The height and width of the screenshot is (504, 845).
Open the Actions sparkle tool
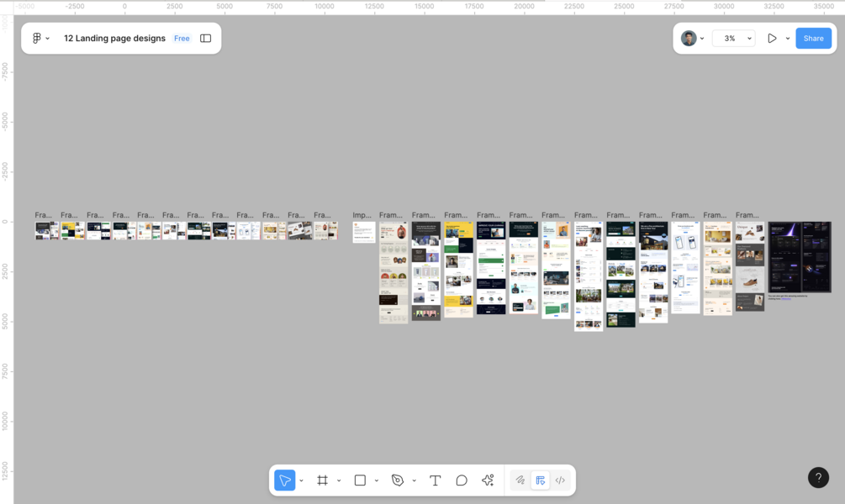click(x=488, y=480)
